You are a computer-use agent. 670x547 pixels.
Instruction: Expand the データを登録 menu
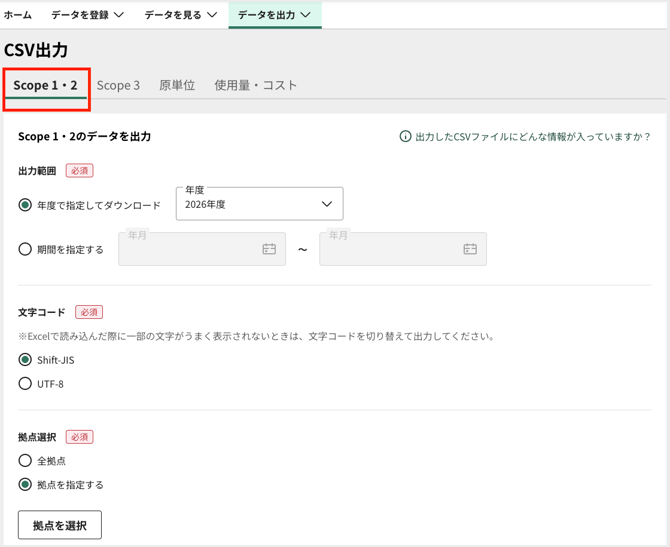point(88,15)
